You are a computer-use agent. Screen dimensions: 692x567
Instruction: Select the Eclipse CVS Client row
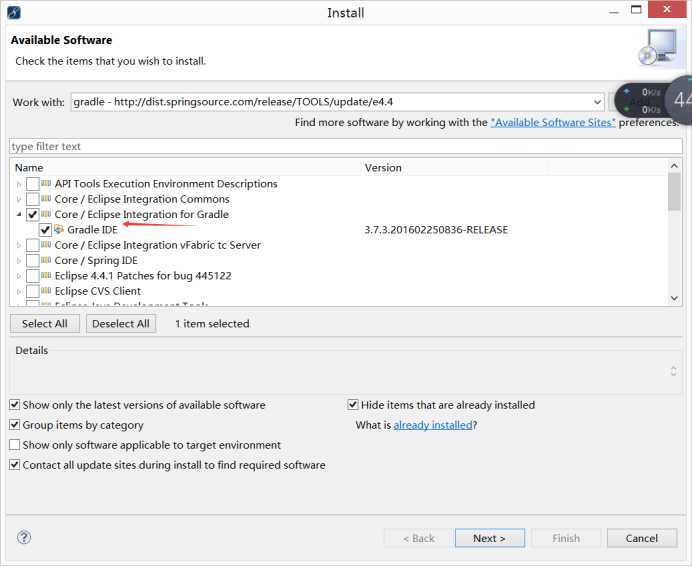[x=98, y=291]
